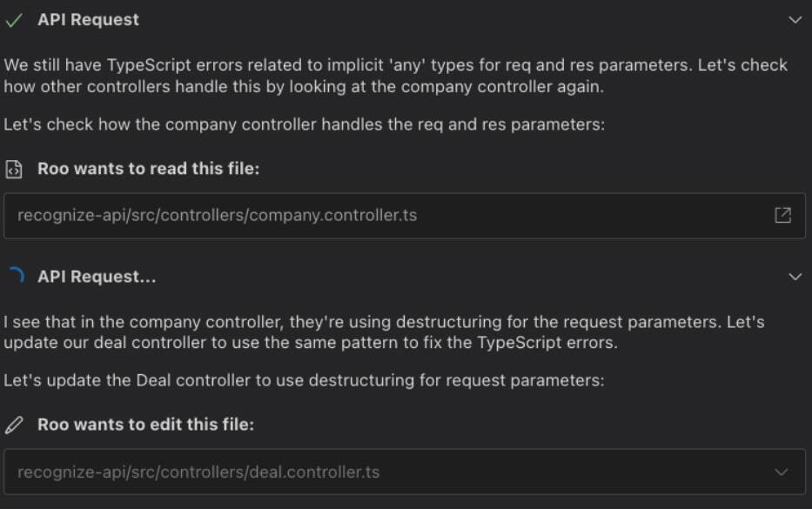The height and width of the screenshot is (509, 812).
Task: Click the file-read icon beside 'Roo wants to read'
Action: tap(14, 169)
